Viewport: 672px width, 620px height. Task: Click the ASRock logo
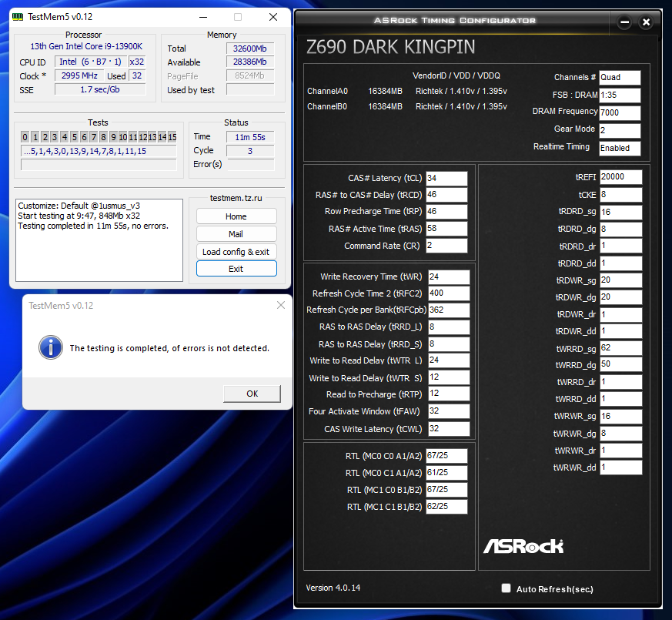pyautogui.click(x=523, y=546)
